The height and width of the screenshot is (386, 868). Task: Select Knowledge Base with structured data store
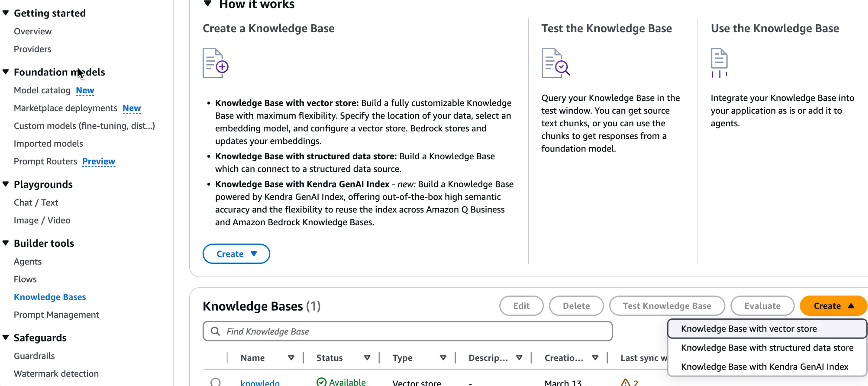pyautogui.click(x=767, y=348)
